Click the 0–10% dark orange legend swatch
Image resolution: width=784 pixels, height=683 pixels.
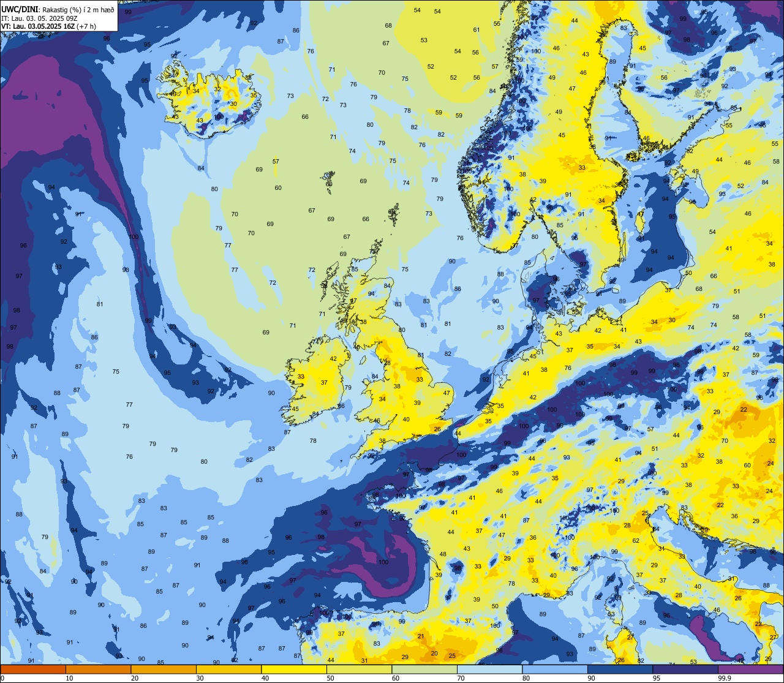33,669
